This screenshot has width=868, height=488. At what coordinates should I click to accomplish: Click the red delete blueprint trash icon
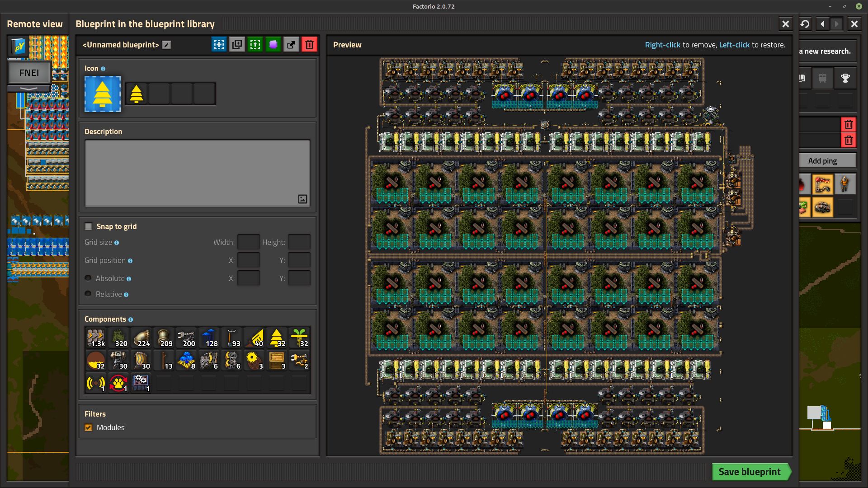tap(309, 44)
